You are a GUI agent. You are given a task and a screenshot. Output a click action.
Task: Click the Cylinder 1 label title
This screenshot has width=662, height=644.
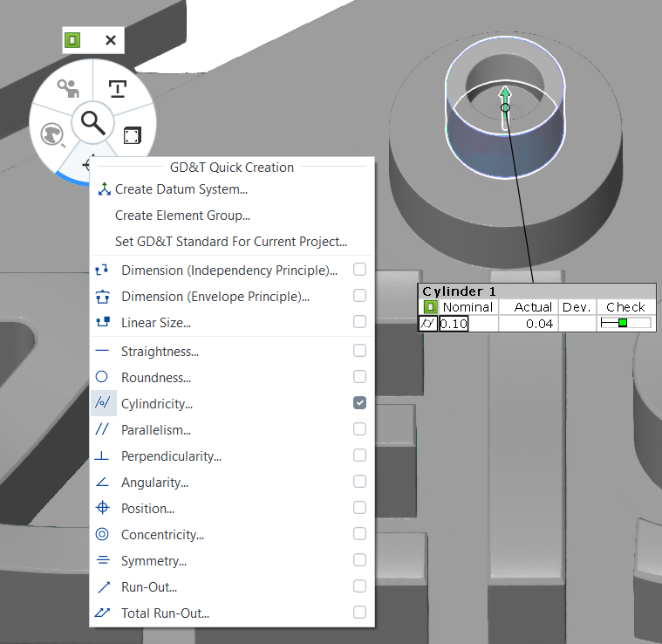coord(459,291)
